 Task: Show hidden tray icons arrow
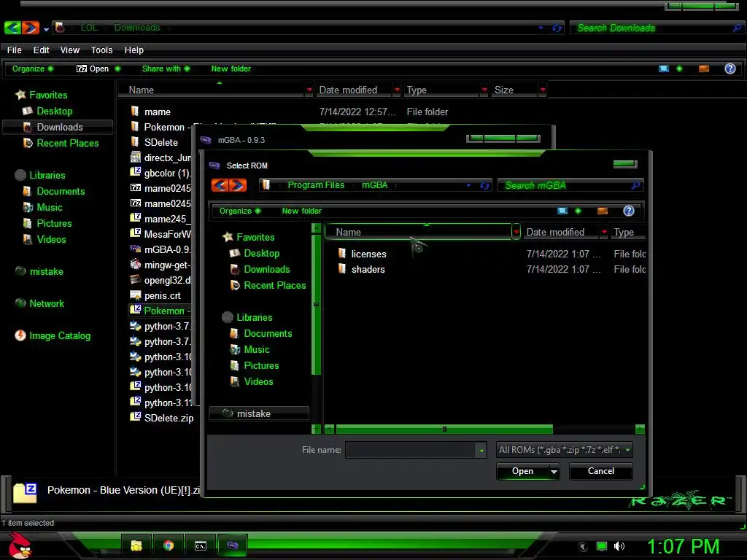[x=583, y=547]
